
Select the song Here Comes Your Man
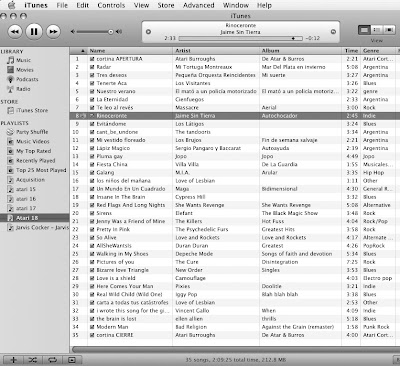[125, 286]
